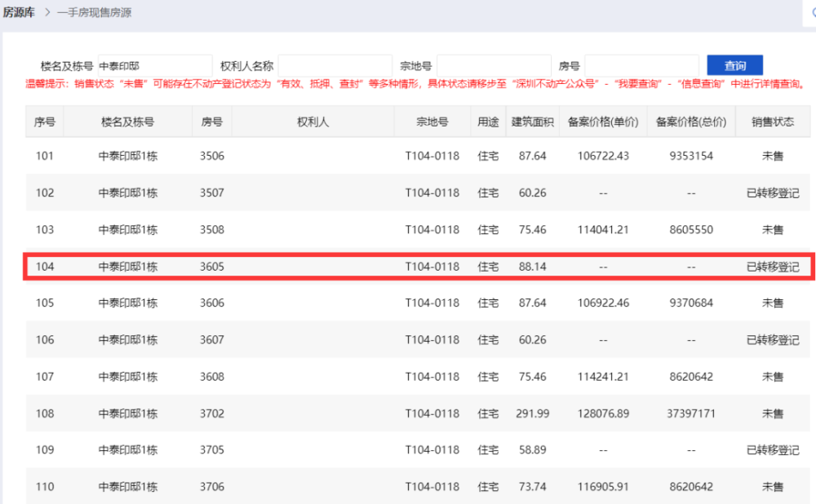Click 已转移登记 status in row 106

coord(773,339)
